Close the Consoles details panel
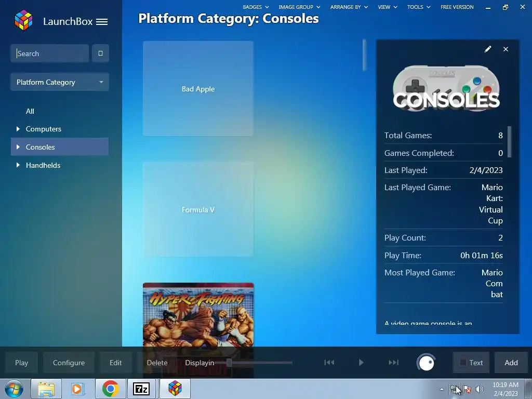 (x=506, y=49)
